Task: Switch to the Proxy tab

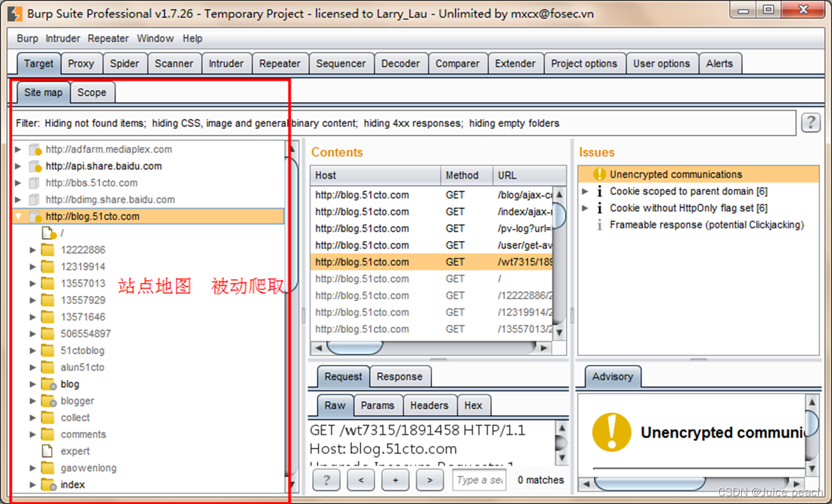Action: point(81,63)
